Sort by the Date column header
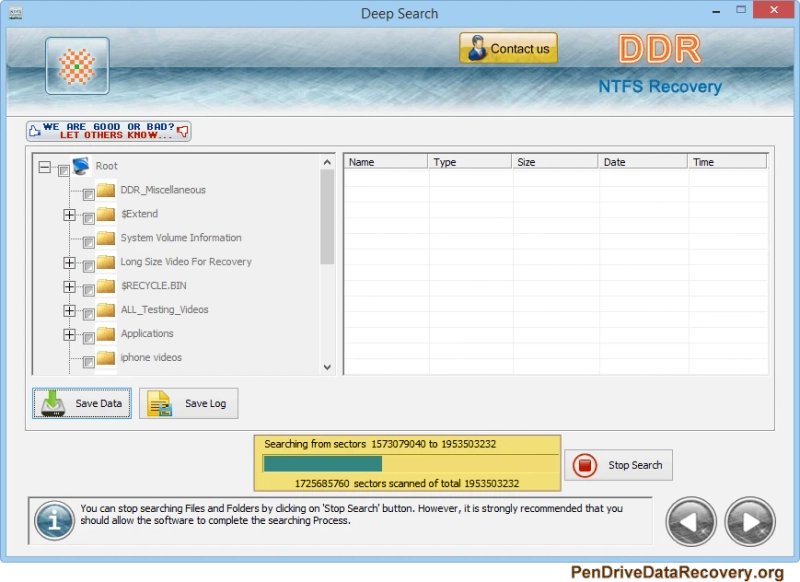800x582 pixels. coord(643,162)
